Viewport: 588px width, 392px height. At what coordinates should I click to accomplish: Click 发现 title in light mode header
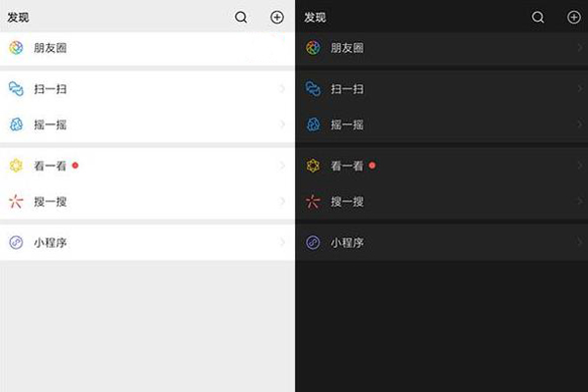pos(18,18)
